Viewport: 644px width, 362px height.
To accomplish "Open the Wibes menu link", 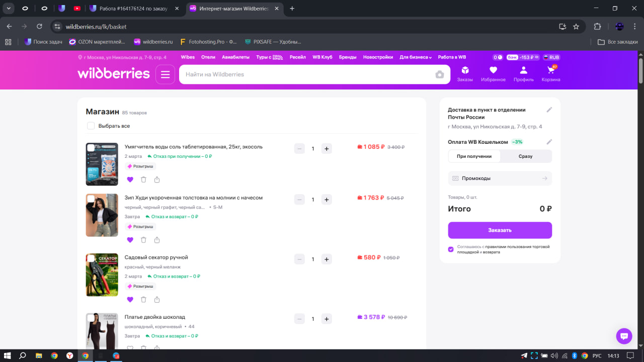I will 188,57.
